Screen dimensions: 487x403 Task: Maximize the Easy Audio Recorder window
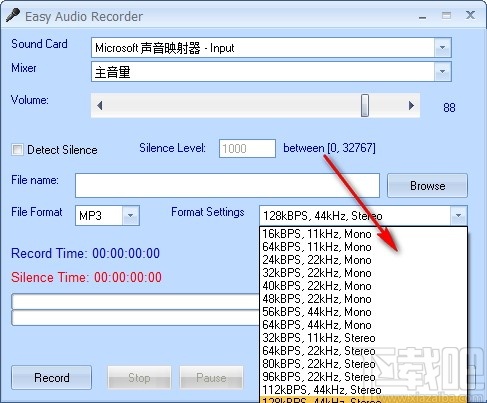pos(446,15)
